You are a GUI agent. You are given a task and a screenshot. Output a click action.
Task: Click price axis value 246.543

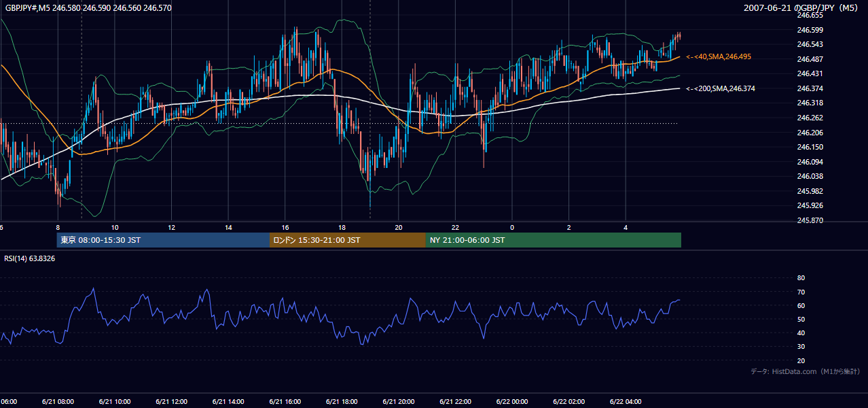[810, 44]
